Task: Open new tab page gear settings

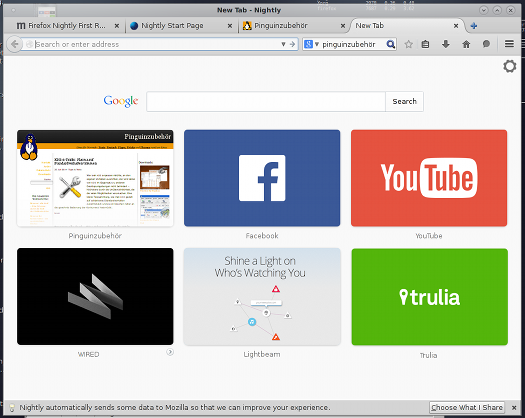Action: [510, 66]
